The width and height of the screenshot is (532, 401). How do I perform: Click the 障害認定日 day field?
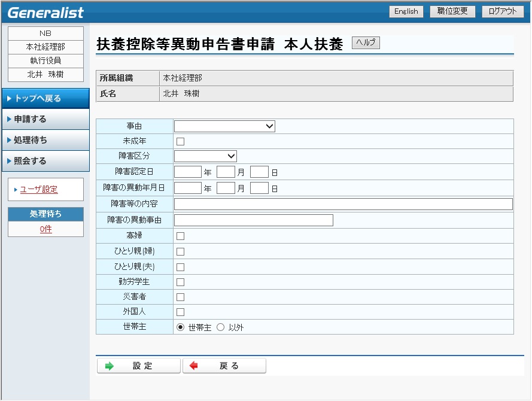(259, 172)
